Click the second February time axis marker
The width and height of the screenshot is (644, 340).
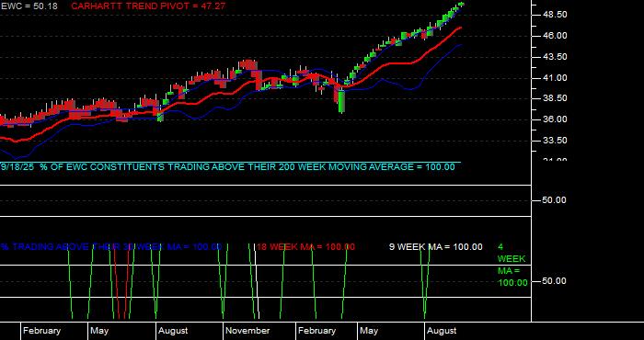point(316,331)
